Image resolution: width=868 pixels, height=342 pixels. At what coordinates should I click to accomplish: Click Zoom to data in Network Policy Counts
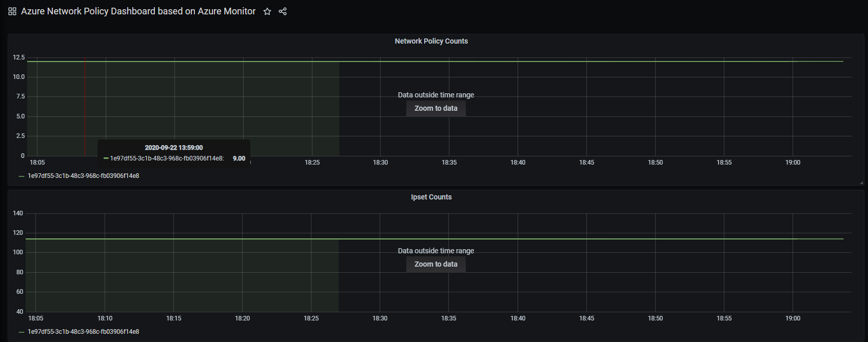(x=436, y=108)
